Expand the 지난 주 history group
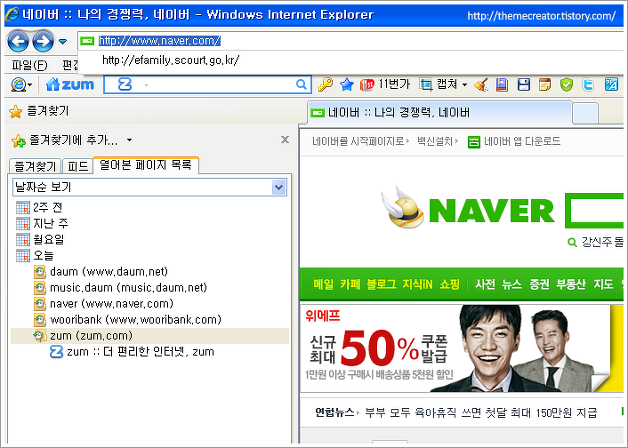The width and height of the screenshot is (628, 448). point(42,223)
